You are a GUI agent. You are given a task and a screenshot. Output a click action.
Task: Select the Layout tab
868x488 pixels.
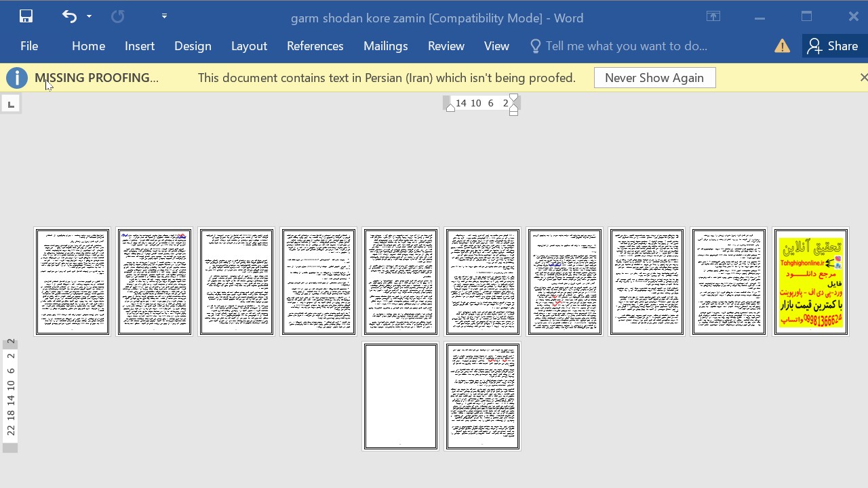point(249,46)
